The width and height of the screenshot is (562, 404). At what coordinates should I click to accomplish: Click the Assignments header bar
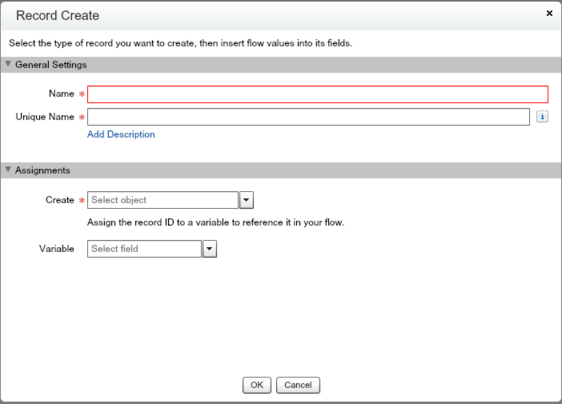tap(281, 170)
